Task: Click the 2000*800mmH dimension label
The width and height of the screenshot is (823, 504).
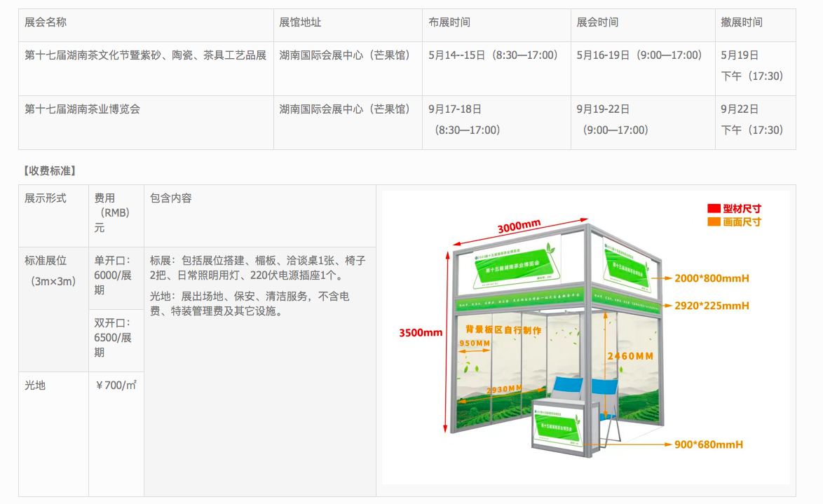Action: 712,278
